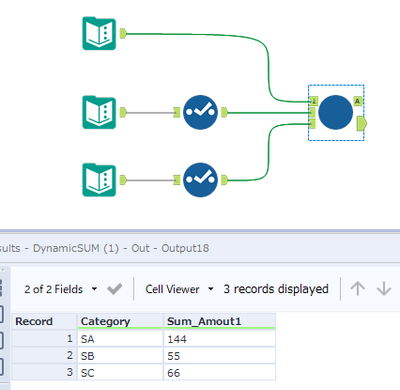Select the top Text Input tool
400x390 pixels.
coord(99,33)
